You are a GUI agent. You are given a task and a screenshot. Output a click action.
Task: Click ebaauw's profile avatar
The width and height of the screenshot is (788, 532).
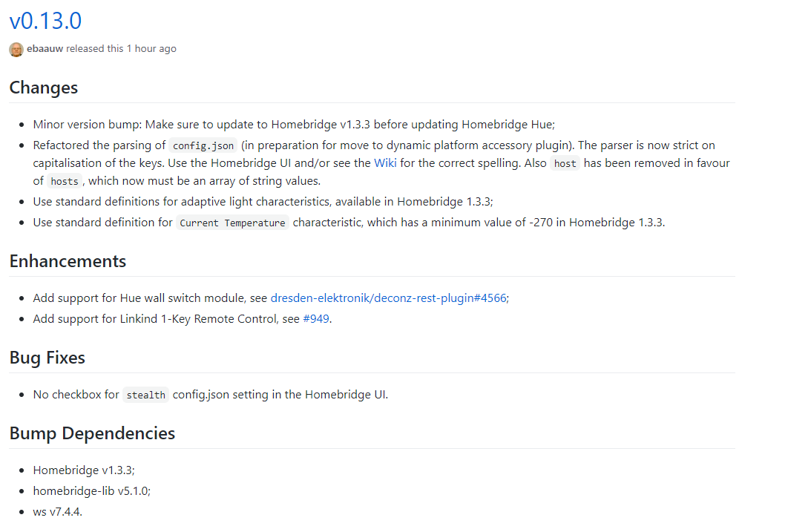[16, 49]
